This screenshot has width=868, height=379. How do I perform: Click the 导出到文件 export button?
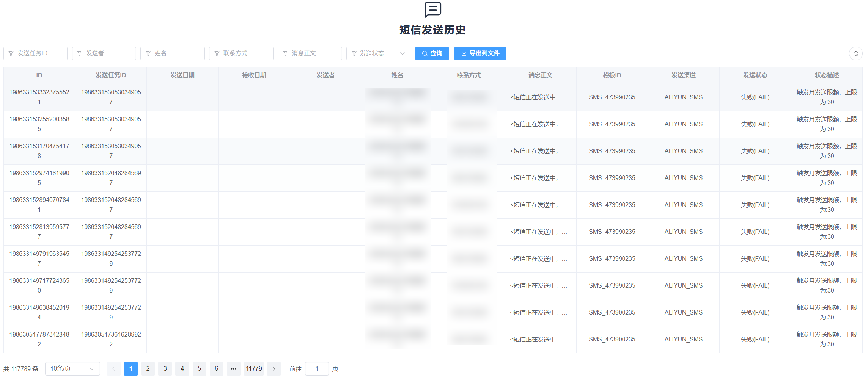tap(480, 53)
